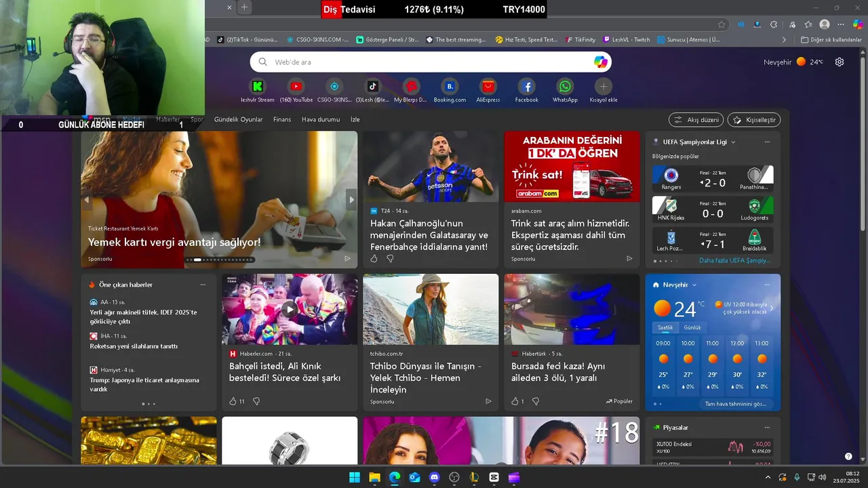Screen dimensions: 868x488
Task: Open the Gösterge Paneli bookmark
Action: 388,39
